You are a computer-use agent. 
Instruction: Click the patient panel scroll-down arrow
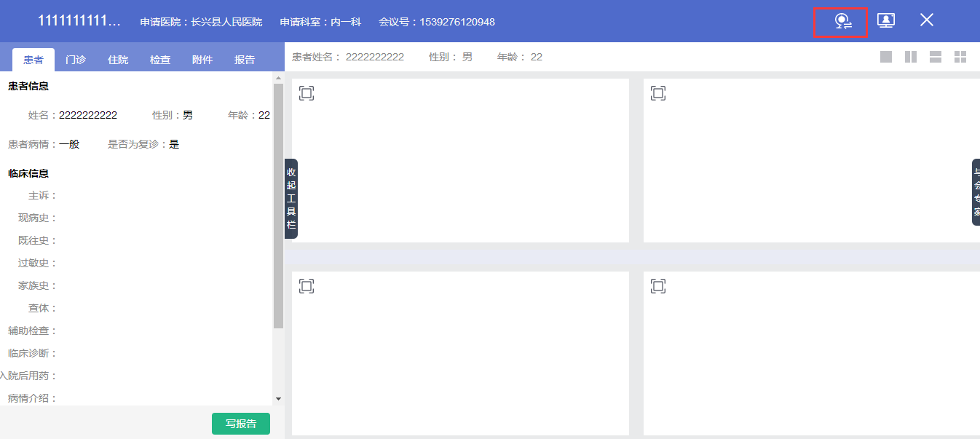click(278, 399)
